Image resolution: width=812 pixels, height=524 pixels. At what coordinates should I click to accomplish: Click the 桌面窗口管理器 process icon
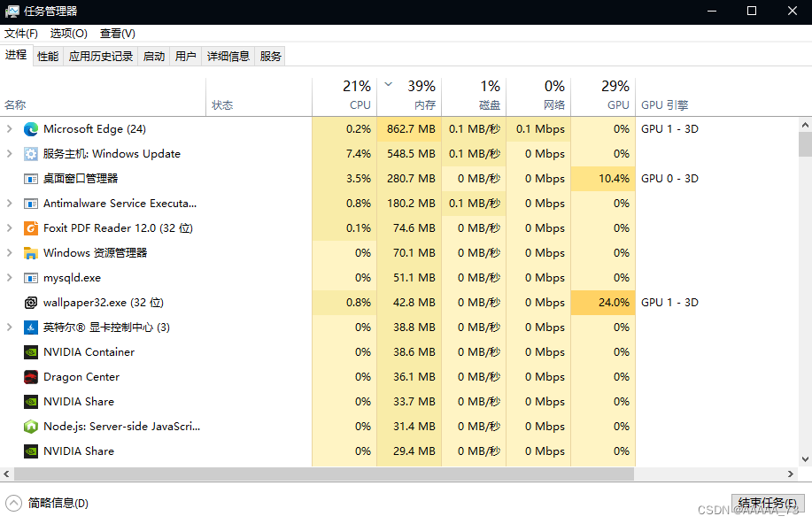point(31,179)
